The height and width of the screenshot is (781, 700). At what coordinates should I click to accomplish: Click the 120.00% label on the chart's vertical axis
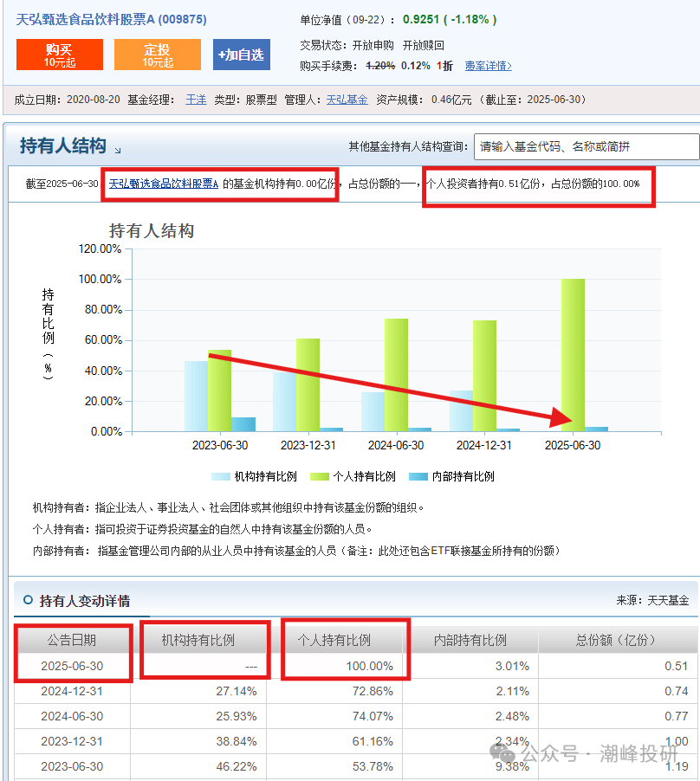[x=100, y=248]
